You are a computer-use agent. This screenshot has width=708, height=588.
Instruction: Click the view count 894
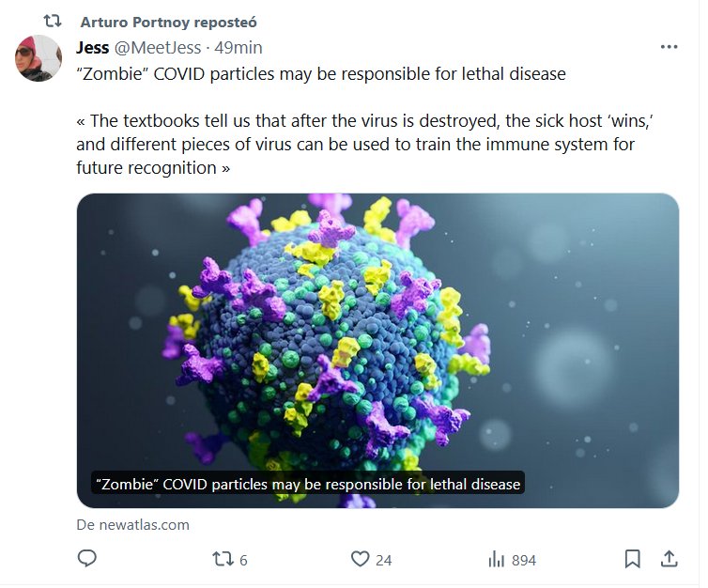[x=524, y=560]
